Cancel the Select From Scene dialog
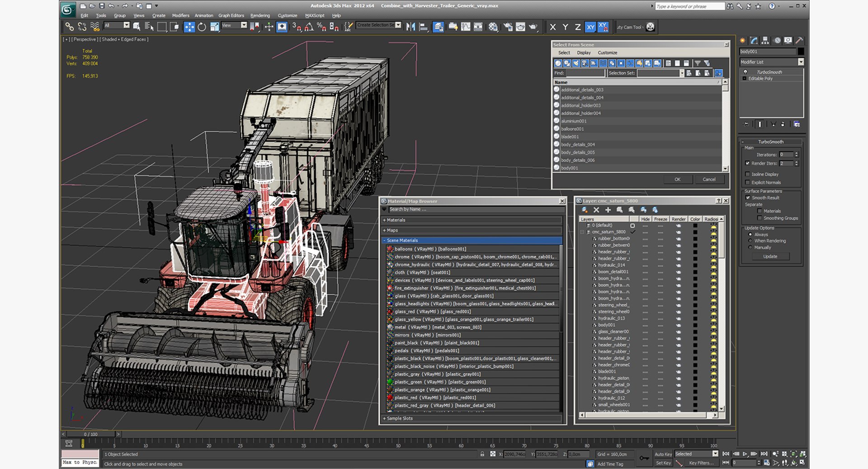868x469 pixels. (709, 179)
